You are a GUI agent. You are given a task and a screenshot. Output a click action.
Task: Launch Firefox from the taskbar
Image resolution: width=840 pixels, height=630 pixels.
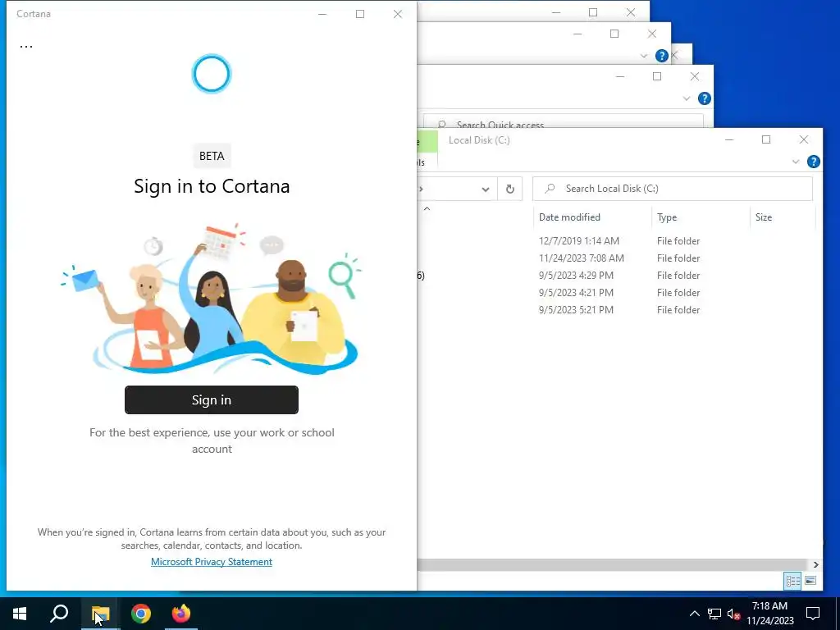point(181,614)
